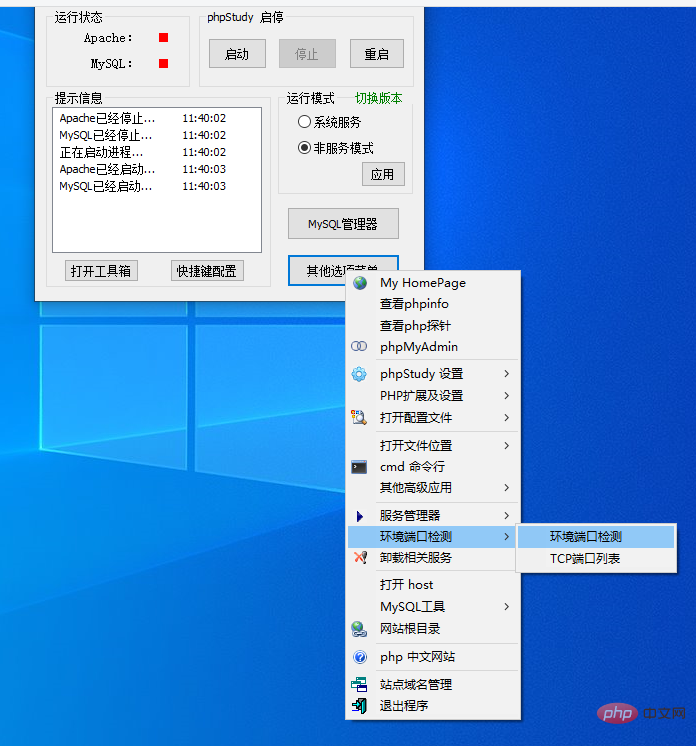Expand the 服务管理器 submenu arrow
The width and height of the screenshot is (696, 746).
click(507, 516)
